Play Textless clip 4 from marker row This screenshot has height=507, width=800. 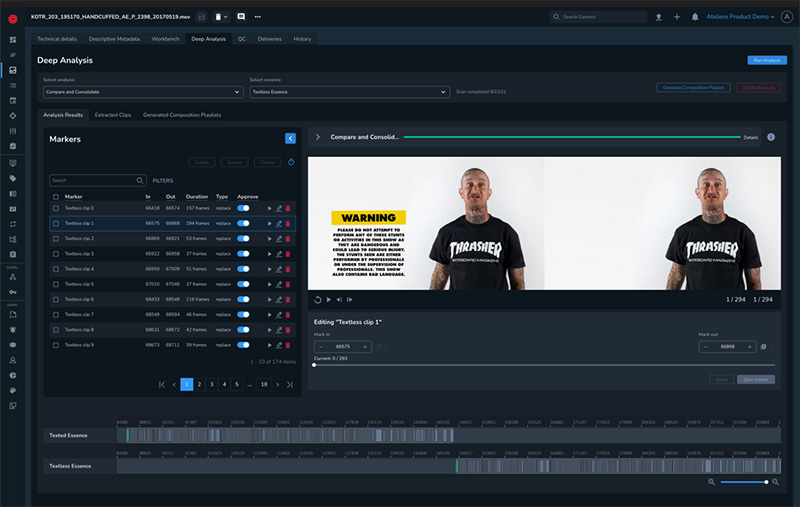[x=269, y=269]
